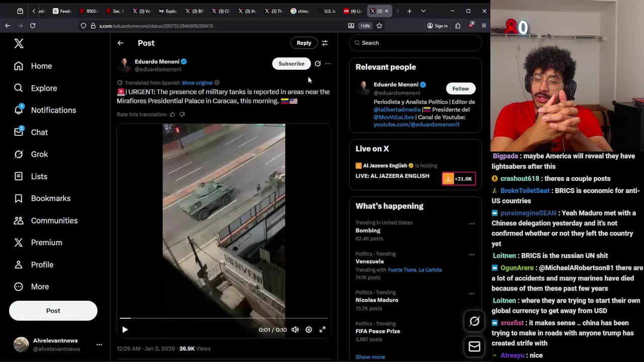This screenshot has height=362, width=644.
Task: Switch to the Feedi browser tab
Action: click(62, 11)
